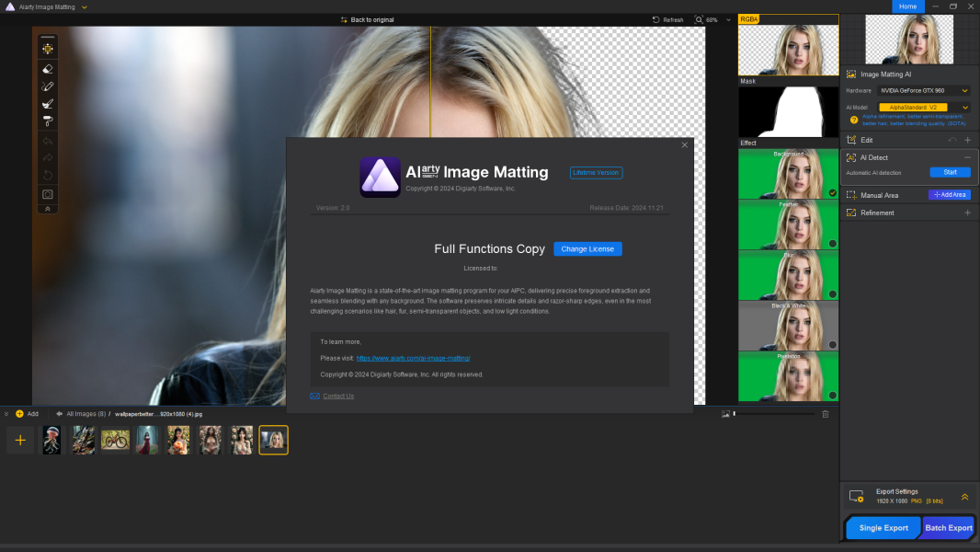This screenshot has width=980, height=552.
Task: Click Add Area button
Action: [950, 195]
